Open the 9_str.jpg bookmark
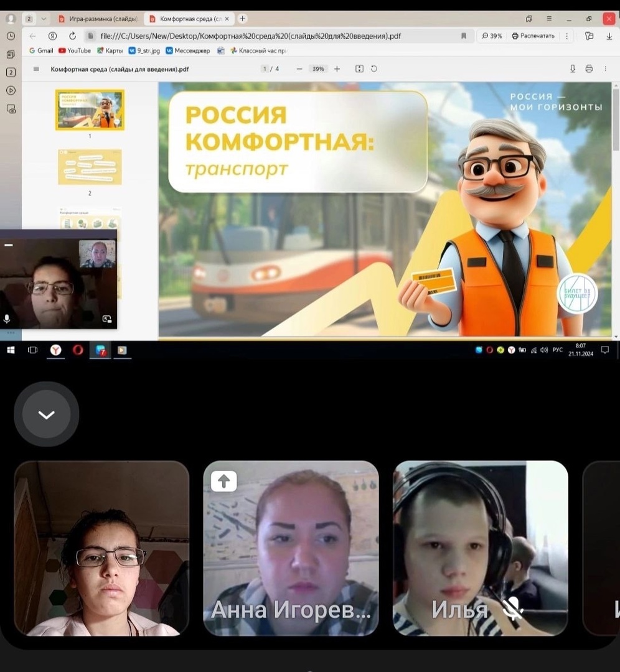The width and height of the screenshot is (620, 672). (144, 50)
